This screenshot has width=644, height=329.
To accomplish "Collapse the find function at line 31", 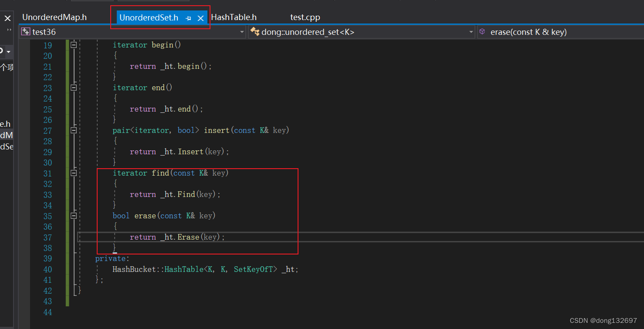I will click(x=74, y=173).
